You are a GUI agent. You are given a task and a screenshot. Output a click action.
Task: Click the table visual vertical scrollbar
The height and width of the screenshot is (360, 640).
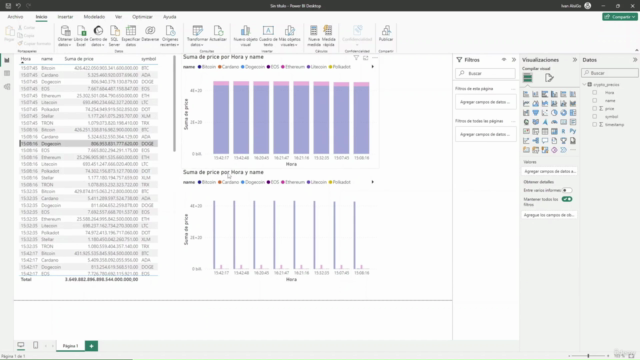[175, 104]
